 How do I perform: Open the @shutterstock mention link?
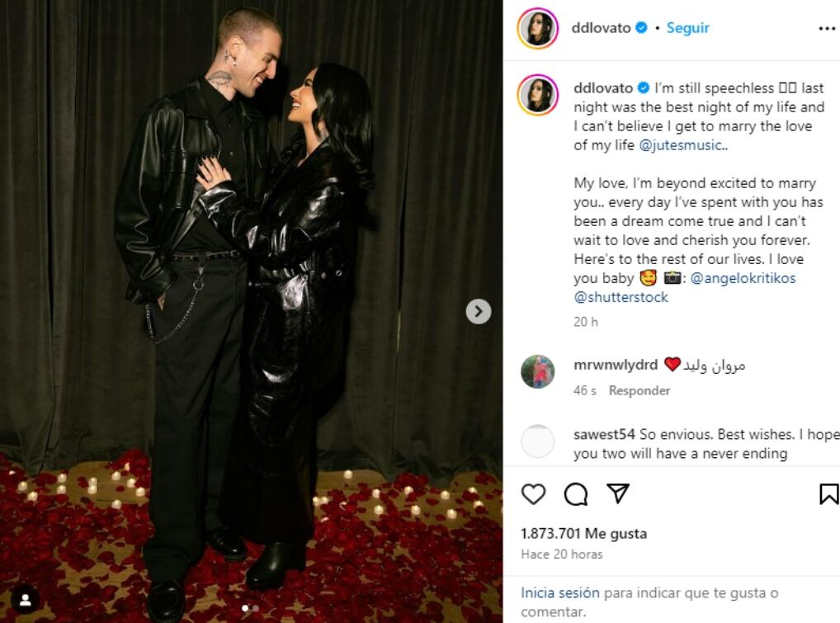coord(621,297)
